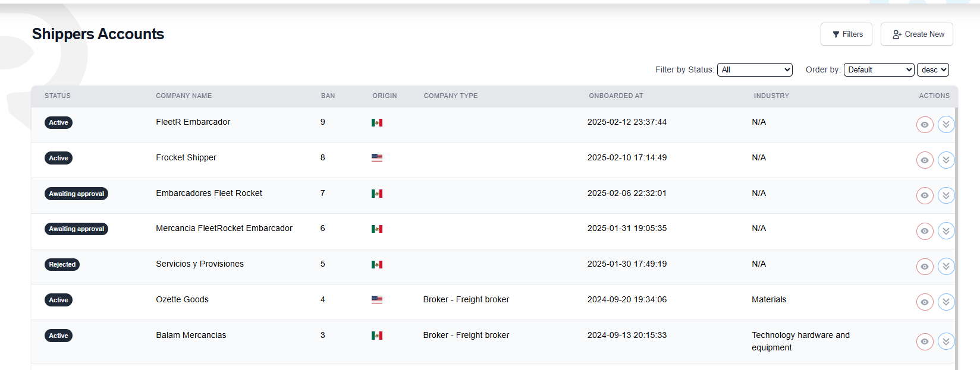This screenshot has width=980, height=370.
Task: Select company name Embarcadores Fleet Rocket
Action: click(x=209, y=193)
